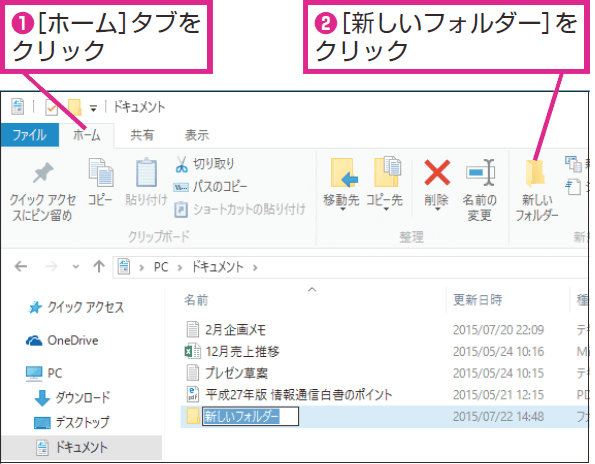Open the ファイル menu tab

pyautogui.click(x=30, y=135)
